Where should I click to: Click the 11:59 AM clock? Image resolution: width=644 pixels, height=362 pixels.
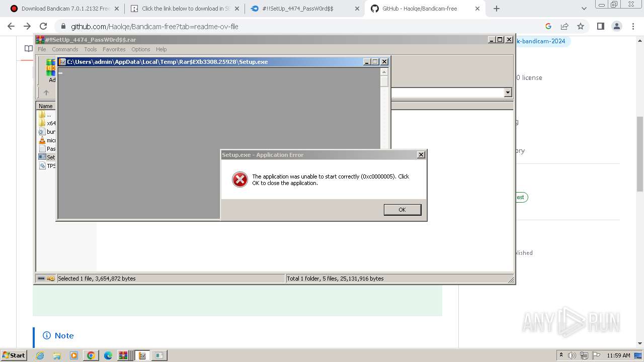point(618,355)
